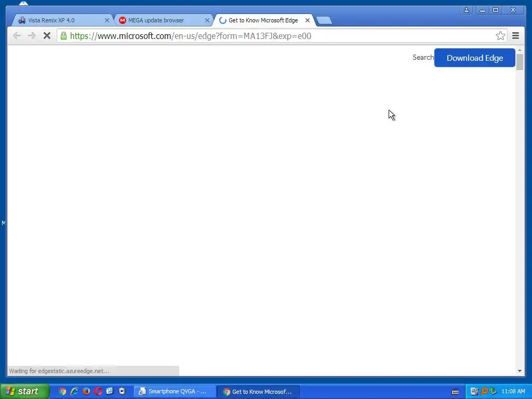Click the first system tray icon

tap(474, 392)
